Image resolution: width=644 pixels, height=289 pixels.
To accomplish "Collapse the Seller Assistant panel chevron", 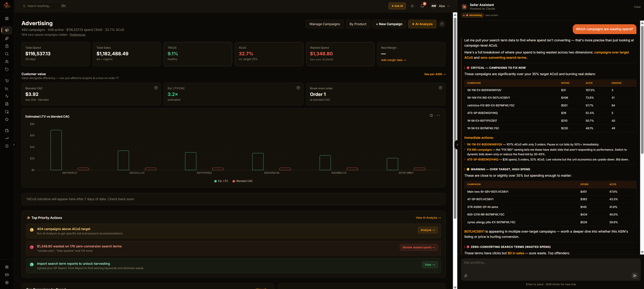I will tap(457, 145).
